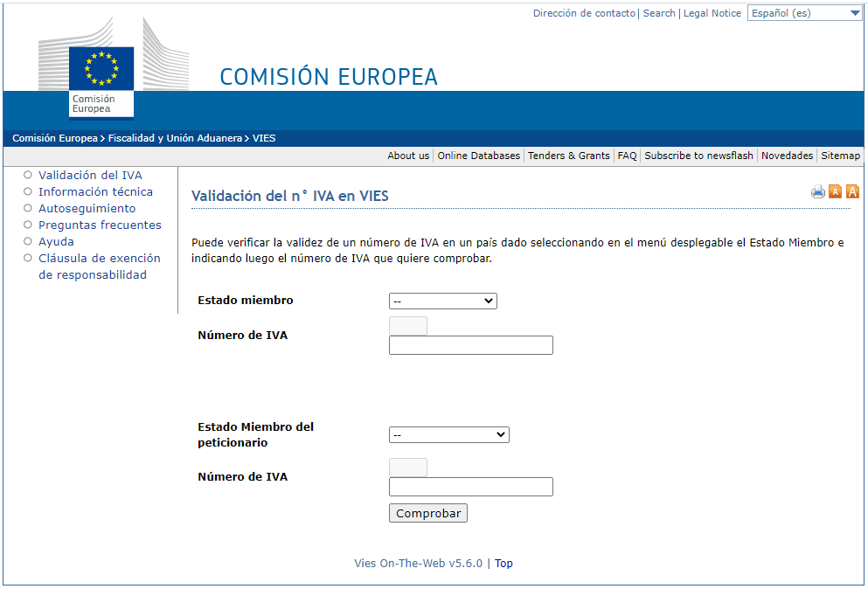Open Dirección de contacto link
Viewport: 868px width, 589px height.
pos(584,13)
